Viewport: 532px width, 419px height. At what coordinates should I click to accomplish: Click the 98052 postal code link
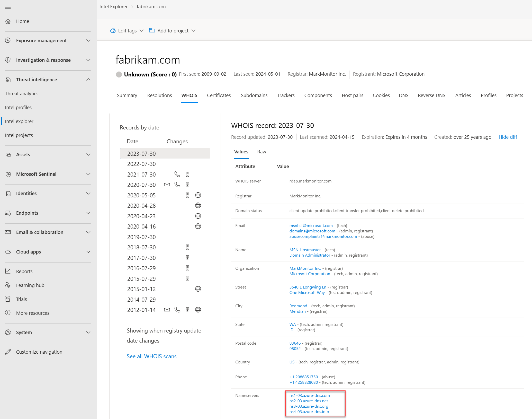(295, 348)
